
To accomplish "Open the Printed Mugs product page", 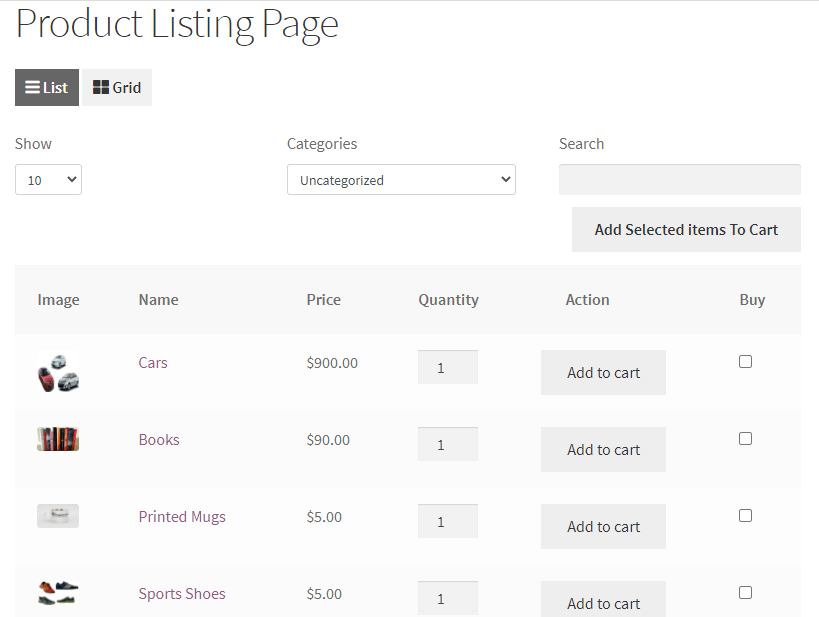I will (x=182, y=516).
